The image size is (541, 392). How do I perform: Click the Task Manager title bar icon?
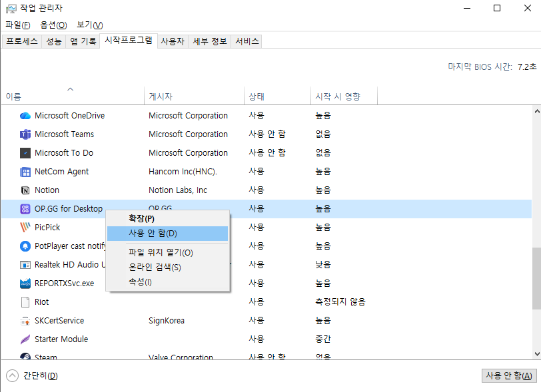[11, 8]
